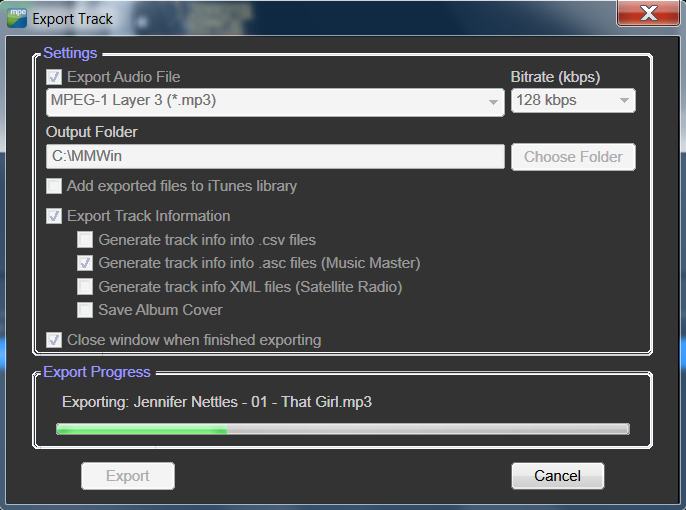Toggle the Export Track Information checkbox
686x510 pixels.
pyautogui.click(x=55, y=216)
